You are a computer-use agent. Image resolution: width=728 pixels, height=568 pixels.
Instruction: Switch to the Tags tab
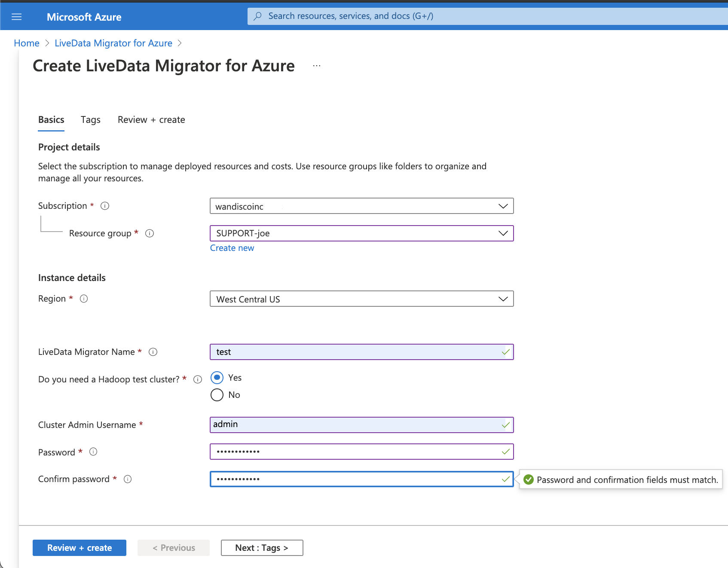(x=90, y=119)
